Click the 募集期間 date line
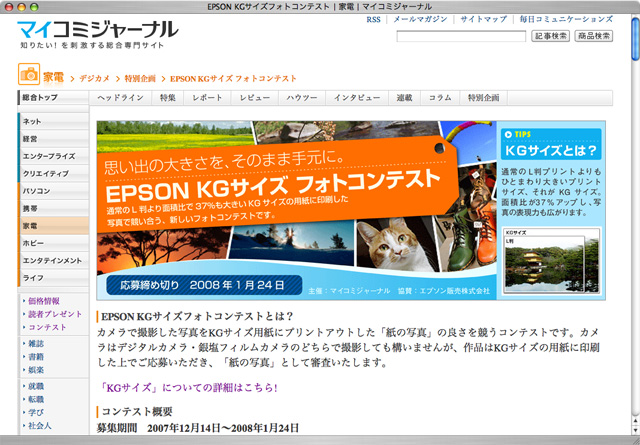Viewport: 640px width, 445px height. [x=198, y=428]
